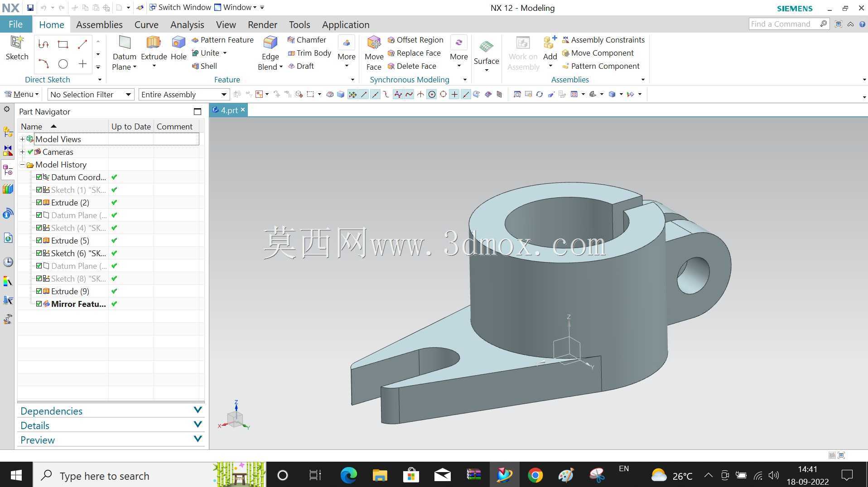The height and width of the screenshot is (487, 868).
Task: Select the Offset Region tool
Action: coord(415,40)
